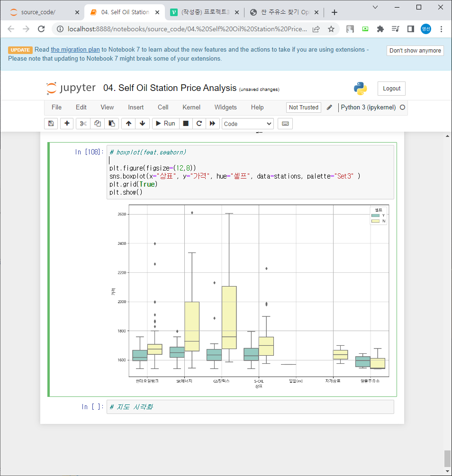Viewport: 452px width, 476px height.
Task: Toggle the browser side panel
Action: 411,29
